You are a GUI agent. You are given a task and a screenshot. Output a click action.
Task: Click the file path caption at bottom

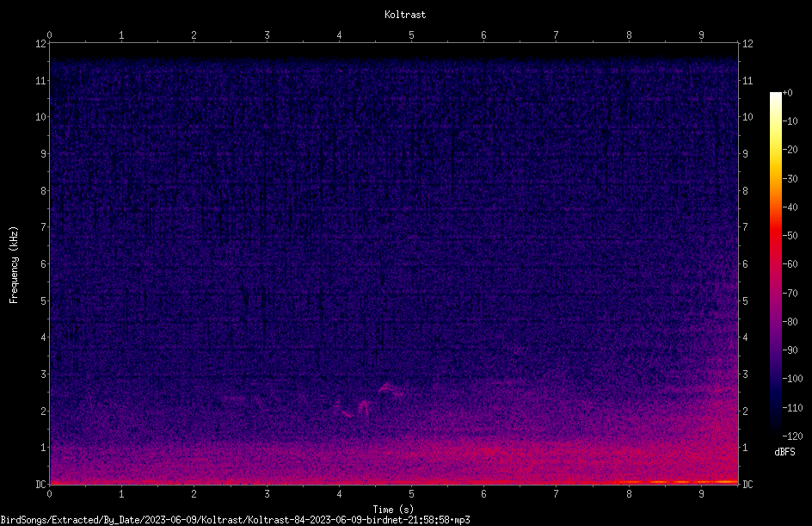click(x=235, y=520)
